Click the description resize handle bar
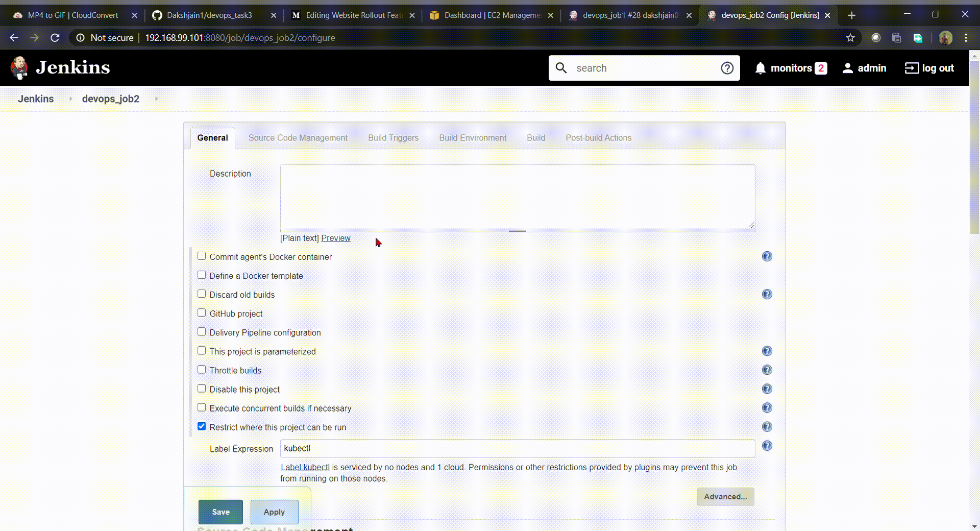 point(518,231)
